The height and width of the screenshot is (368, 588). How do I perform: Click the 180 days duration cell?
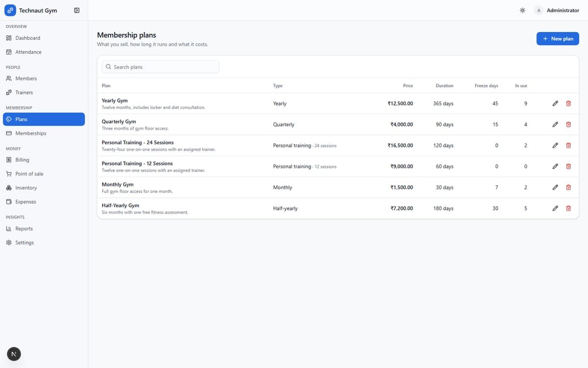coord(443,209)
